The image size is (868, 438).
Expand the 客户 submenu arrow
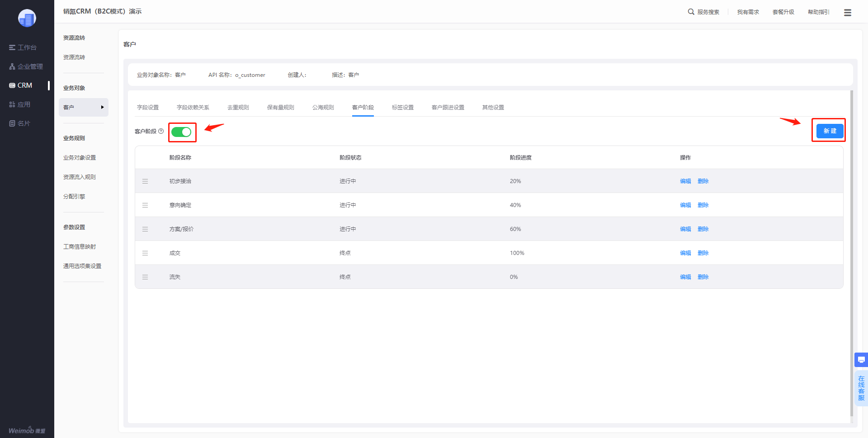[x=103, y=108]
